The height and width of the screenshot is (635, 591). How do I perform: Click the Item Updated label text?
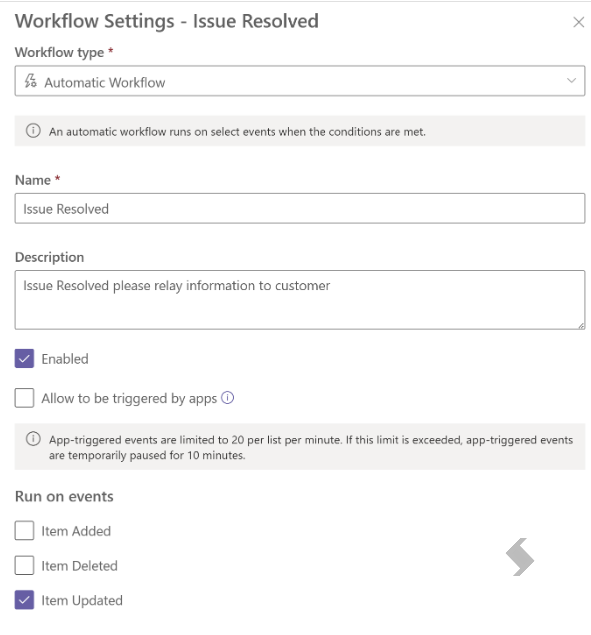click(x=82, y=600)
